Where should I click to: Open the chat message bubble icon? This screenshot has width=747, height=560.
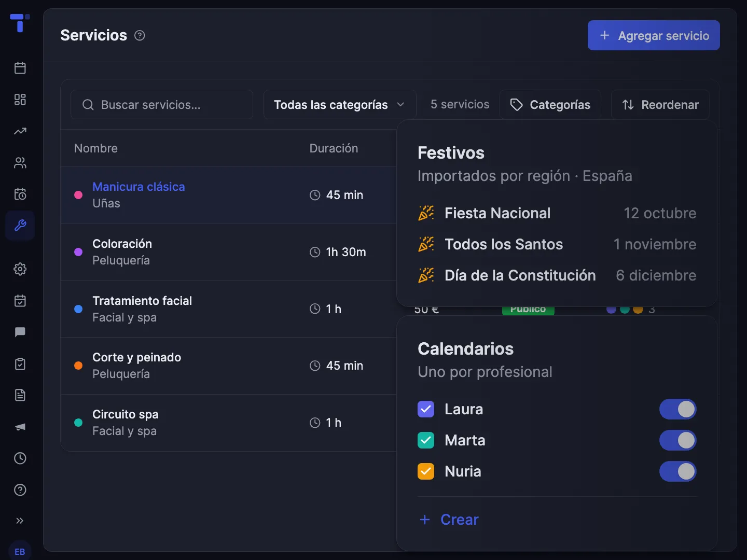pos(20,332)
